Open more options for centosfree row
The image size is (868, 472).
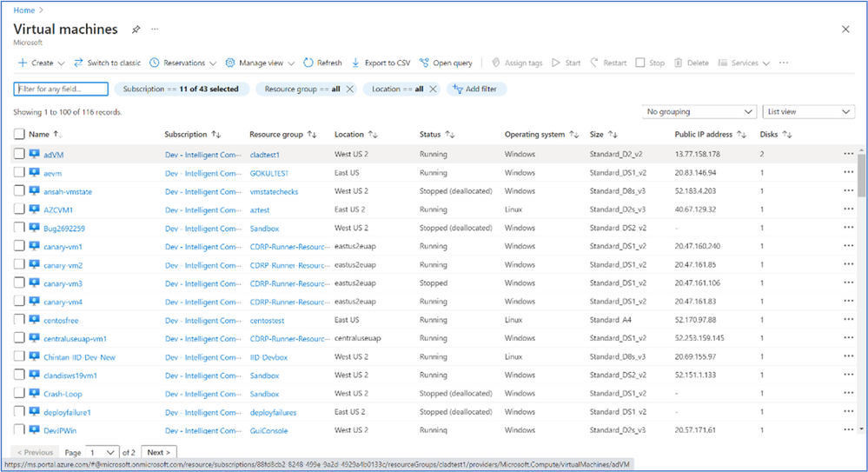[x=848, y=320]
